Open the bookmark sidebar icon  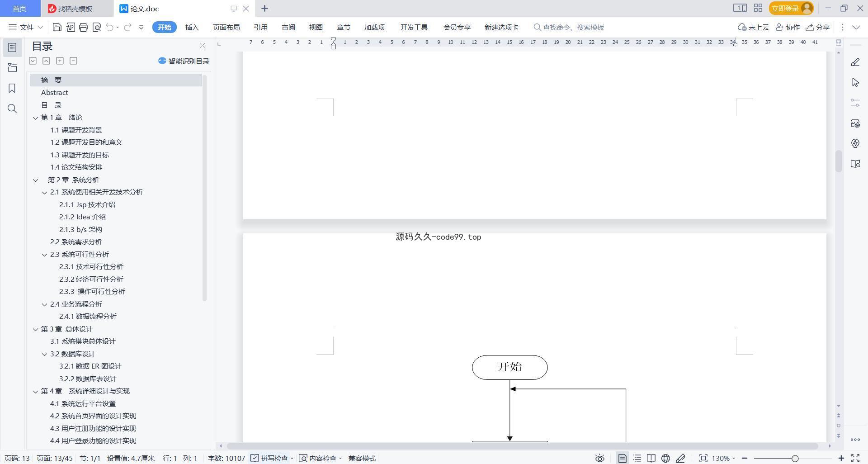[x=12, y=88]
